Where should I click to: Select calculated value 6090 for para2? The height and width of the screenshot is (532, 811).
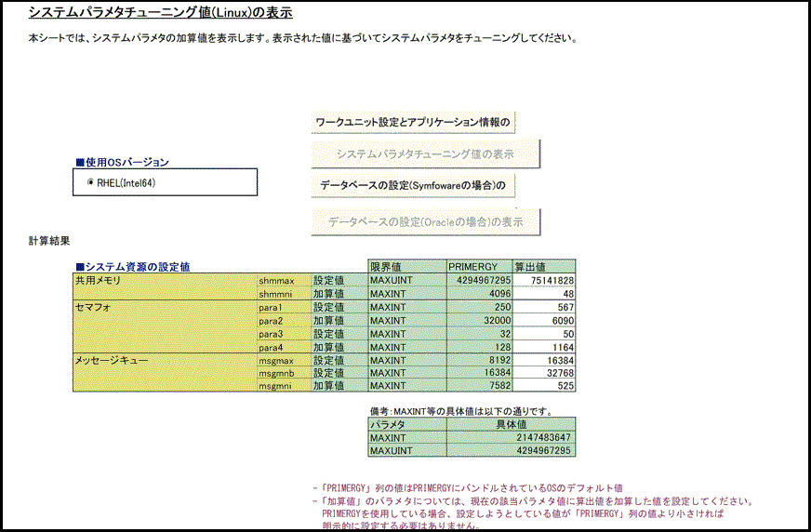tap(544, 321)
